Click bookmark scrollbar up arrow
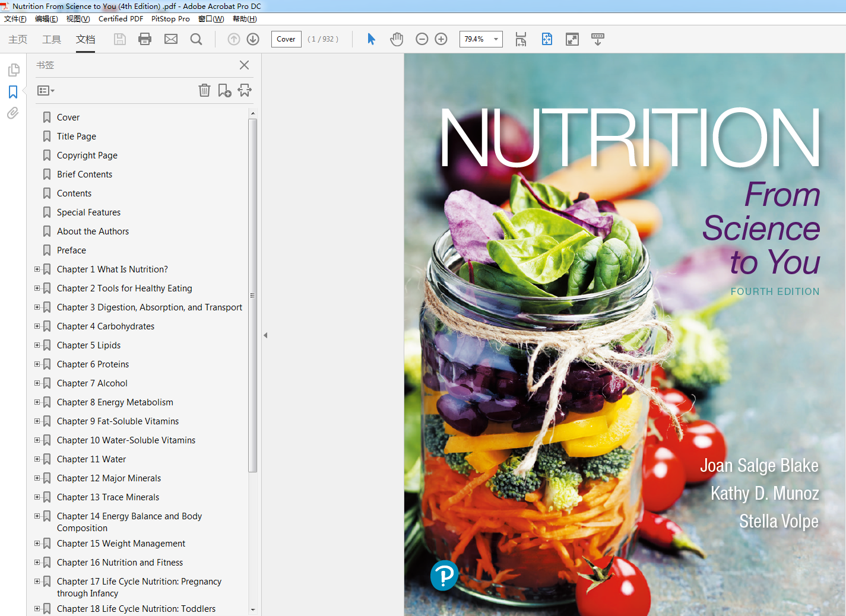Screen dimensions: 846x616 point(253,113)
